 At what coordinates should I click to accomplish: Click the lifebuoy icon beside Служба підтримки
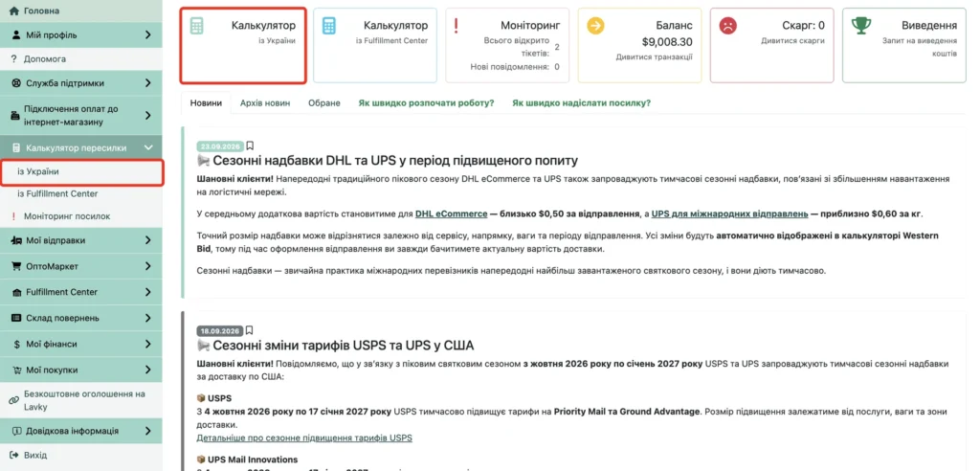pos(16,83)
